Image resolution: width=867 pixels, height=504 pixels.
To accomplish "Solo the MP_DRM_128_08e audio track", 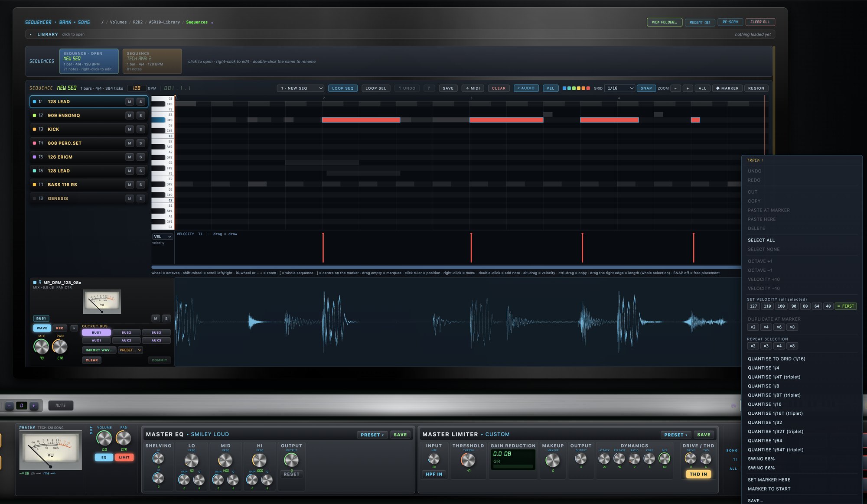I will [166, 319].
